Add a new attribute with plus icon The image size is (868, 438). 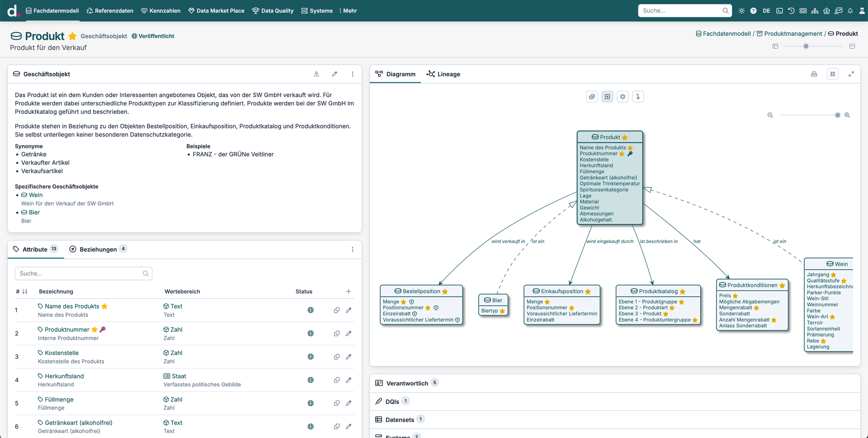349,292
